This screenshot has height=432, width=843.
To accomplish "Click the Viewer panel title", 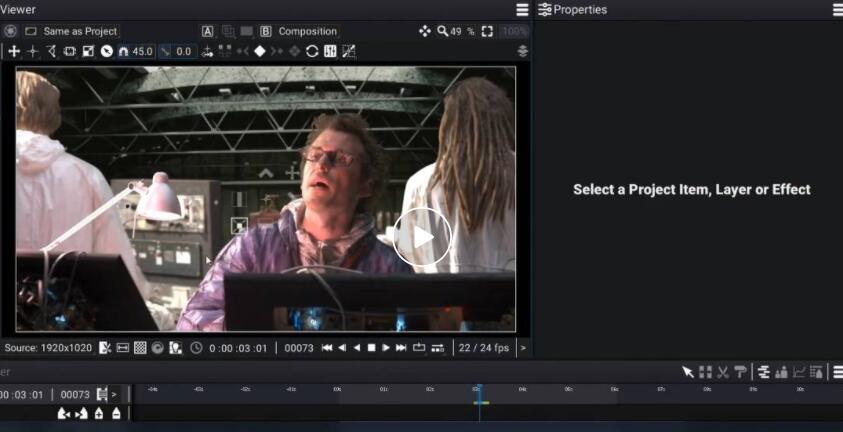I will 18,10.
